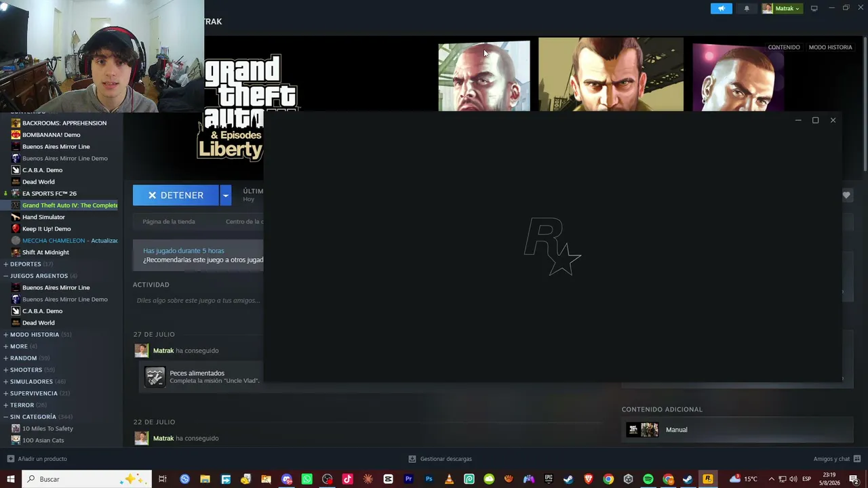This screenshot has height=488, width=868.
Task: Open the DETENER options dropdown arrow
Action: click(x=225, y=195)
